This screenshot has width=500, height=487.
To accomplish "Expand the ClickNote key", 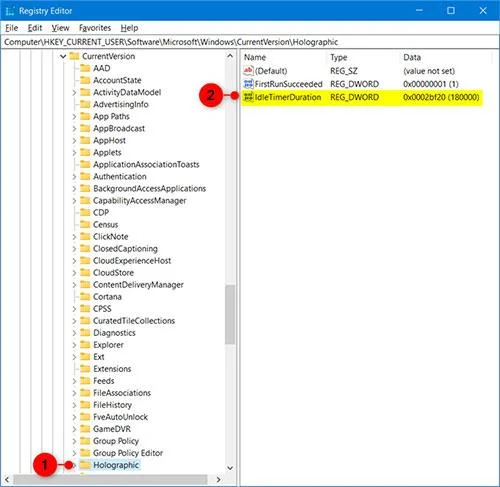I will pos(74,237).
